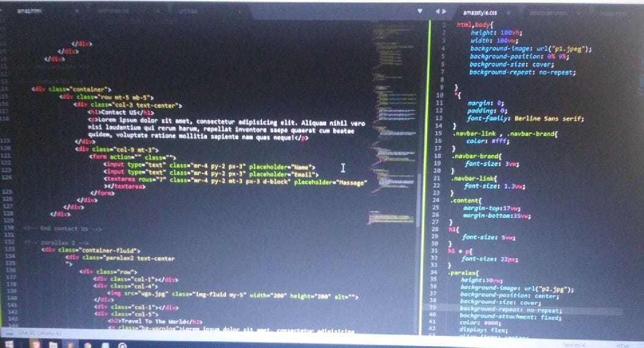Click the img src="ugo.jpg" line

232,295
